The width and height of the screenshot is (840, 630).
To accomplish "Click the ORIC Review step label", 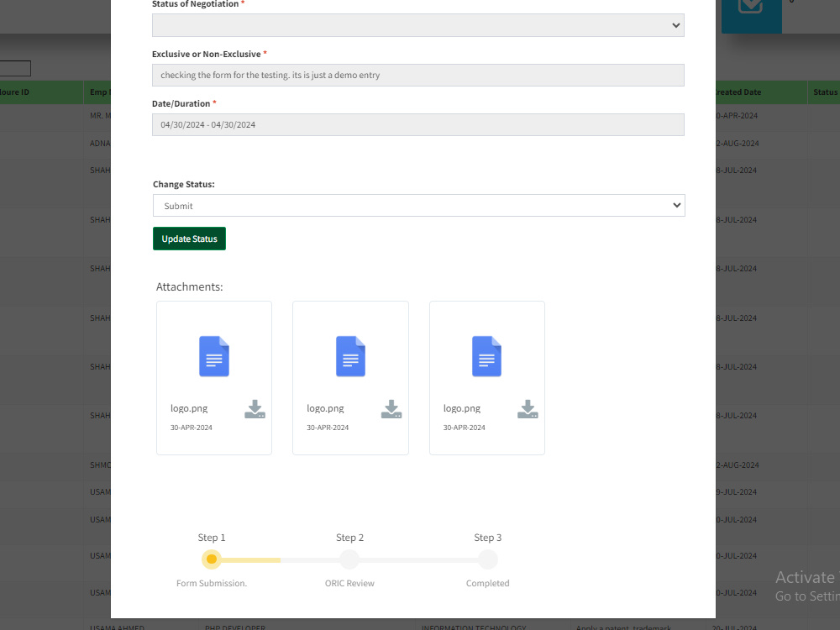I will tap(349, 583).
